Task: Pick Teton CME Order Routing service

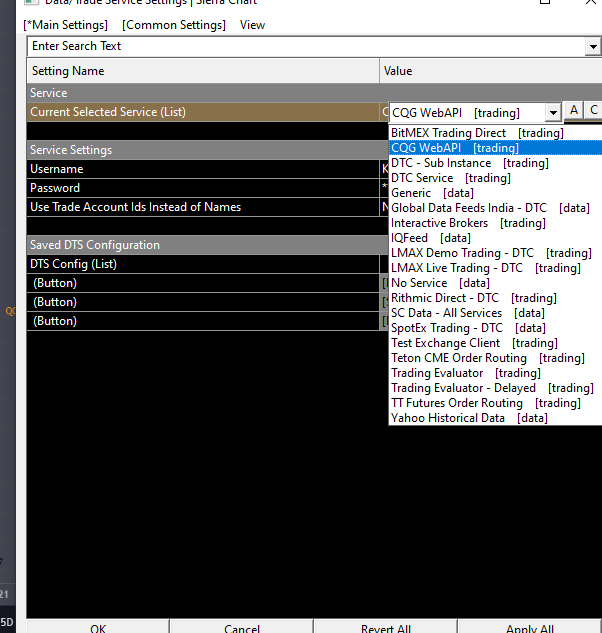Action: coord(495,358)
